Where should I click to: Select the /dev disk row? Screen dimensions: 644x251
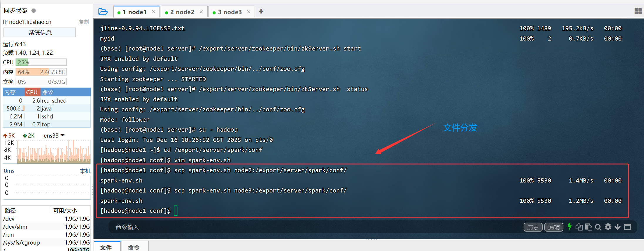pyautogui.click(x=47, y=219)
